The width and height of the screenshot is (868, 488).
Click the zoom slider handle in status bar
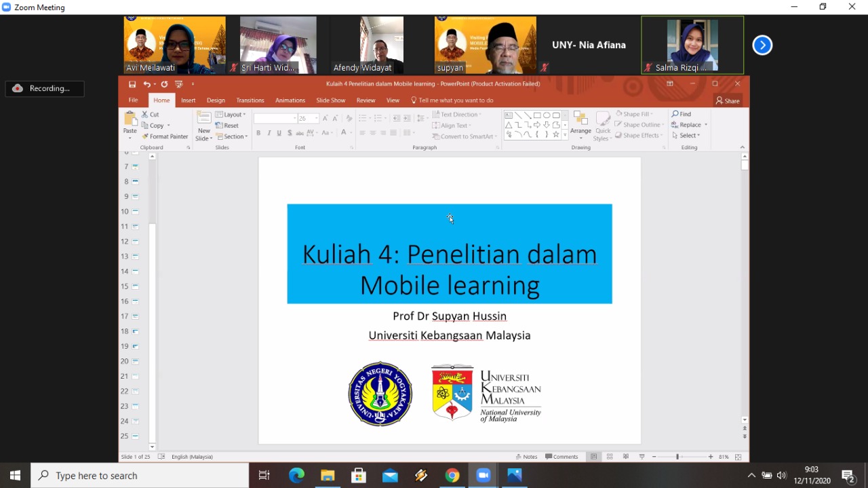677,457
